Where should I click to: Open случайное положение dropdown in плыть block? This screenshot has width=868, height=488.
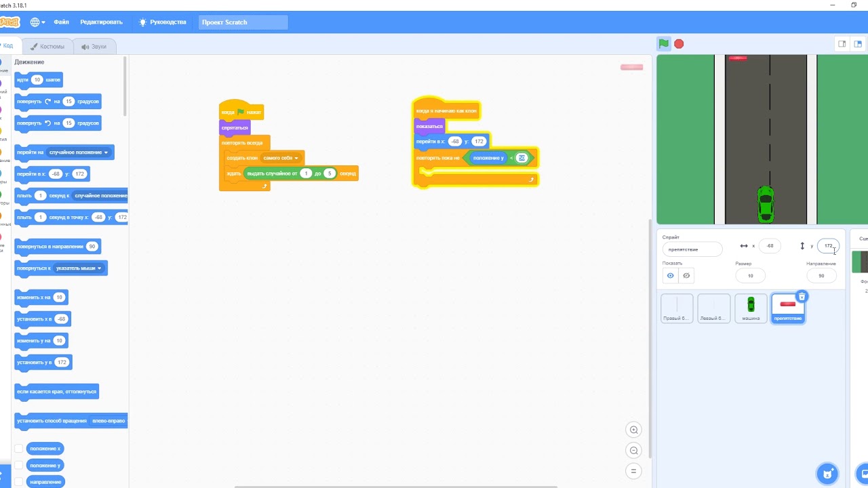100,196
